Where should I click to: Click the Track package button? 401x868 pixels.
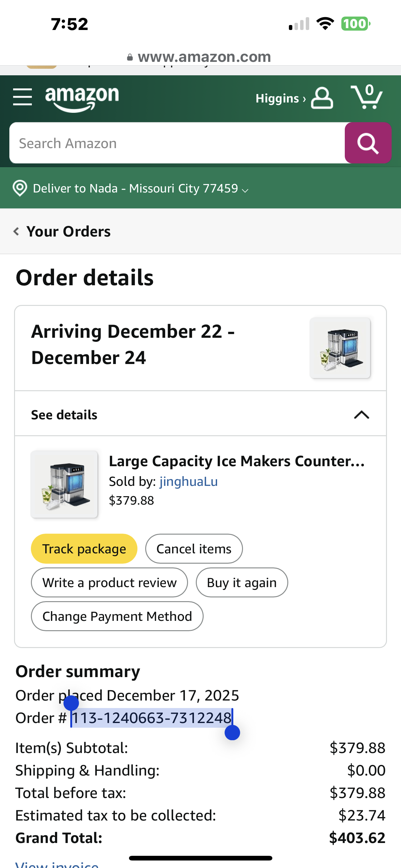(x=84, y=549)
